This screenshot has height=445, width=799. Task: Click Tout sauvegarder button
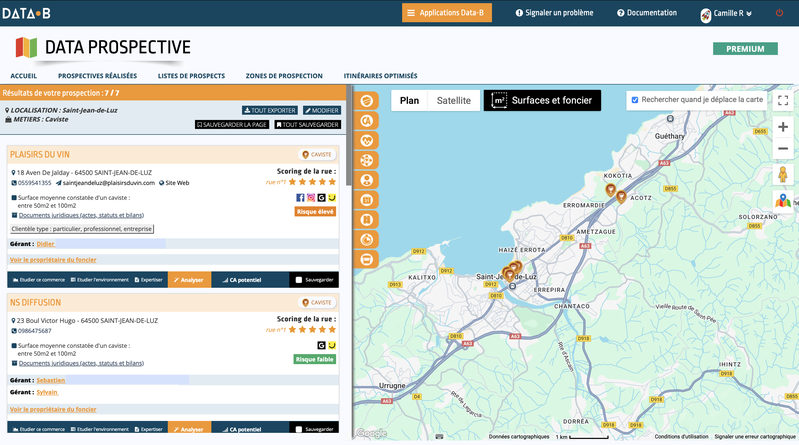point(307,124)
